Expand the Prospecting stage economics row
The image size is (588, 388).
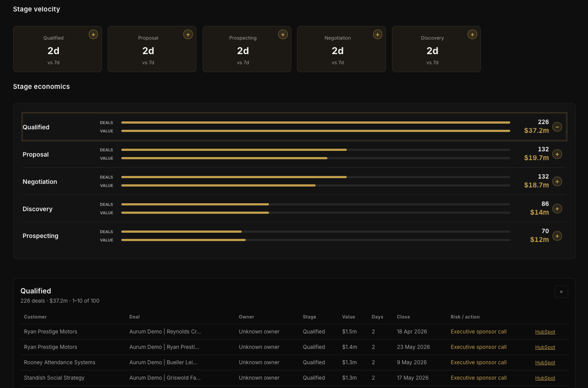[x=557, y=236]
